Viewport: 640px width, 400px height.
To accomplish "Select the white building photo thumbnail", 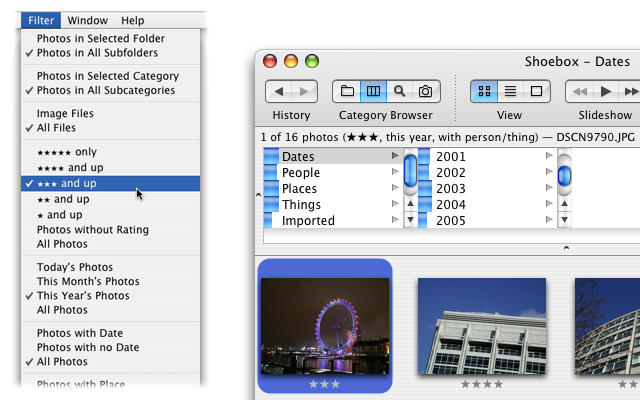I will pos(481,326).
